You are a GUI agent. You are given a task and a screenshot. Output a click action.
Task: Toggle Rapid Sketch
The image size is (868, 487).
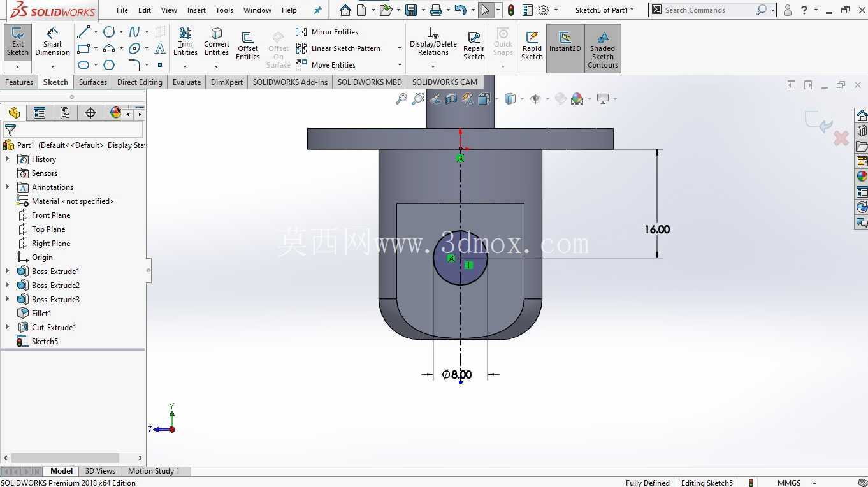pos(532,46)
